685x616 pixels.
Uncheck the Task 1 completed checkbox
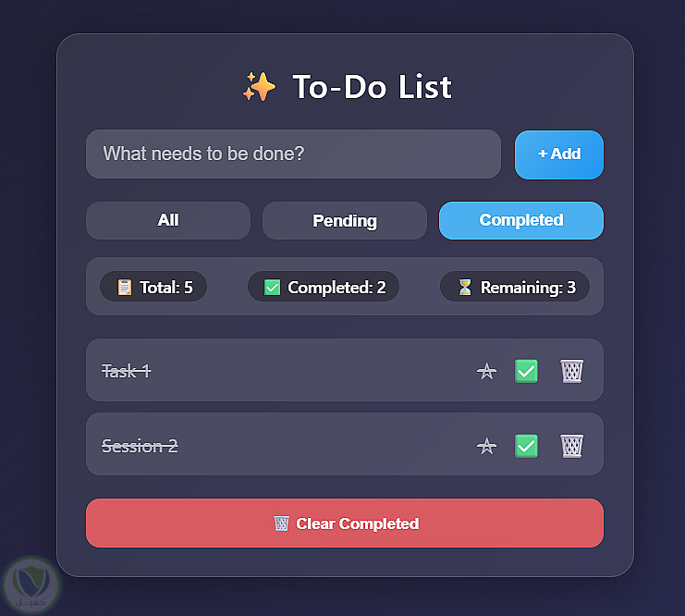click(x=526, y=371)
